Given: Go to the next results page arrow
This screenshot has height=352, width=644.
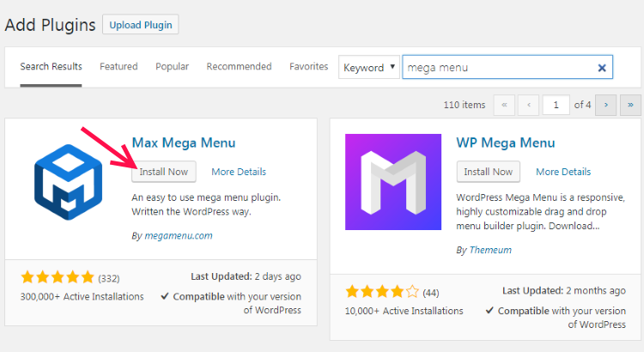Looking at the screenshot, I should click(606, 105).
